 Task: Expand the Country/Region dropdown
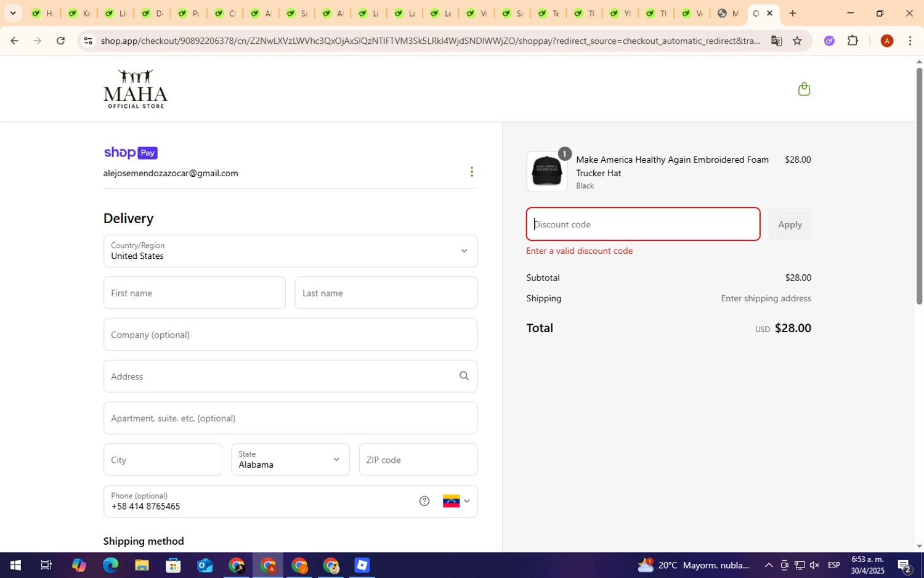pos(290,251)
